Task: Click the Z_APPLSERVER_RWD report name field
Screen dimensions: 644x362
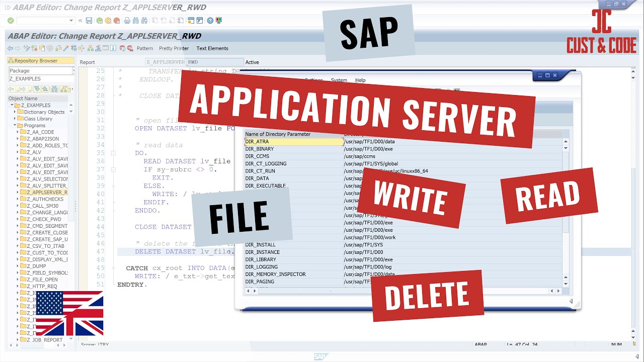Action: click(x=193, y=62)
